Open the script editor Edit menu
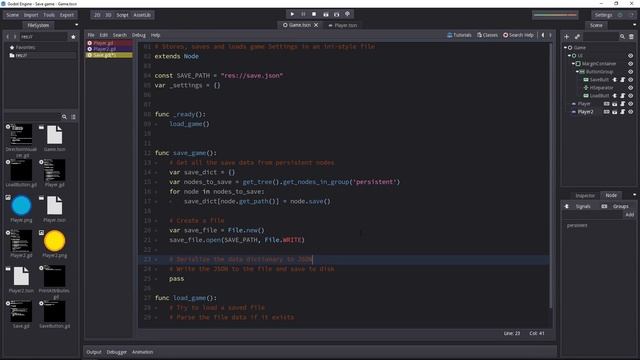Screen dimensions: 640x360 [104, 35]
